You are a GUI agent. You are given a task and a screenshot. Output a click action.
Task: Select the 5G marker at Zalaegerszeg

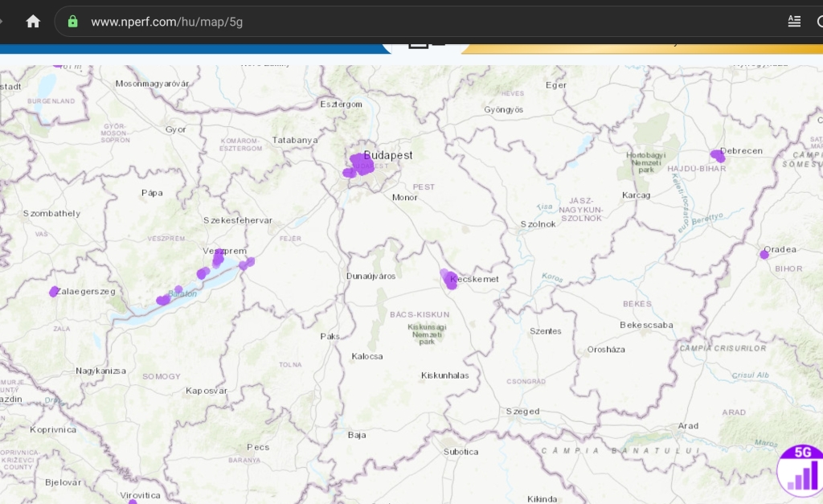click(54, 291)
